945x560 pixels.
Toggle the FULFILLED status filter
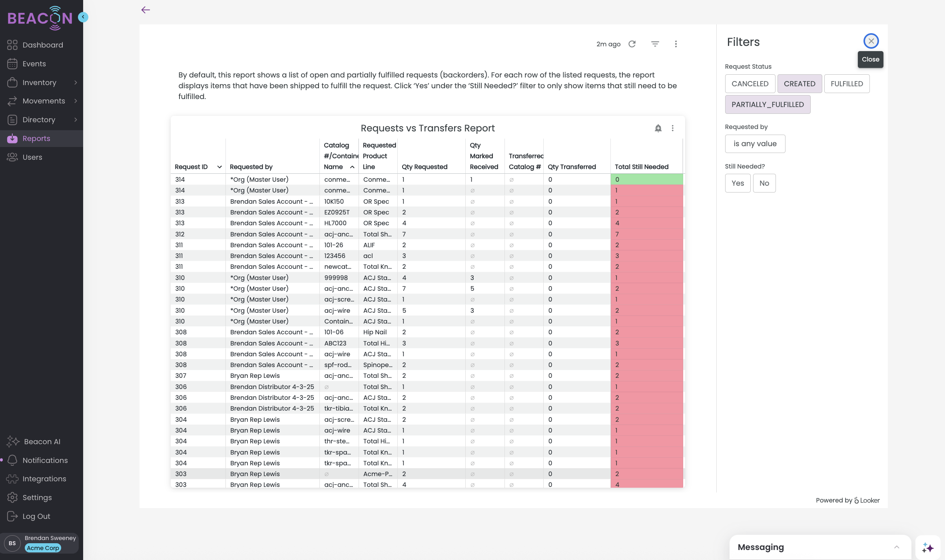pyautogui.click(x=847, y=84)
